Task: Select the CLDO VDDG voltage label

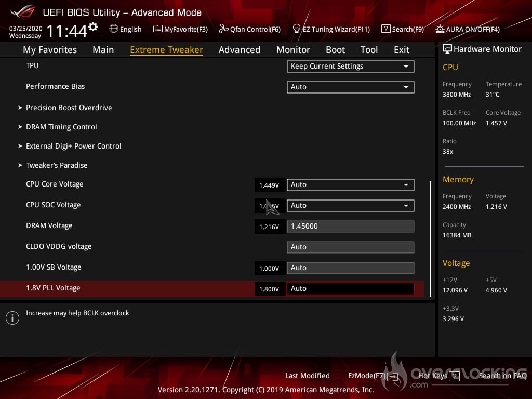Action: [59, 246]
